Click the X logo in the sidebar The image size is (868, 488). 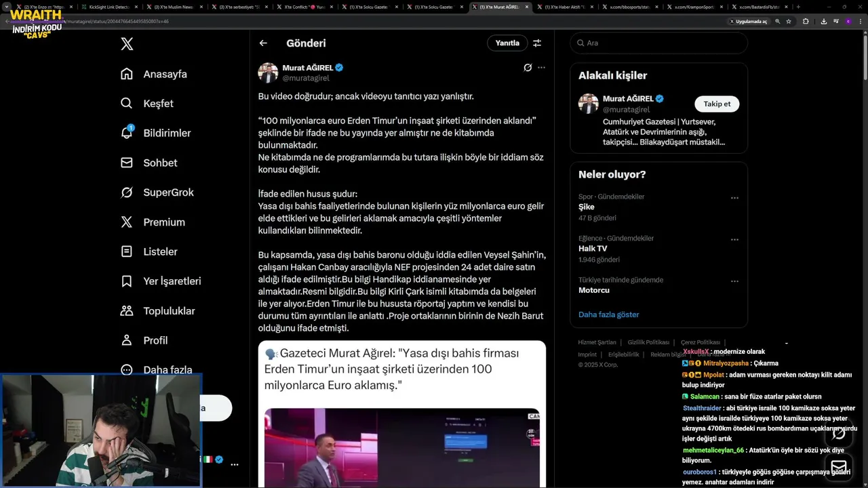(x=127, y=44)
